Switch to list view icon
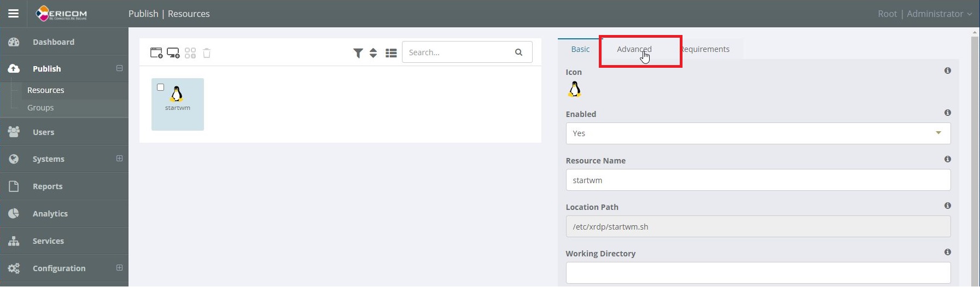Screen dimensions: 980x287 click(391, 53)
